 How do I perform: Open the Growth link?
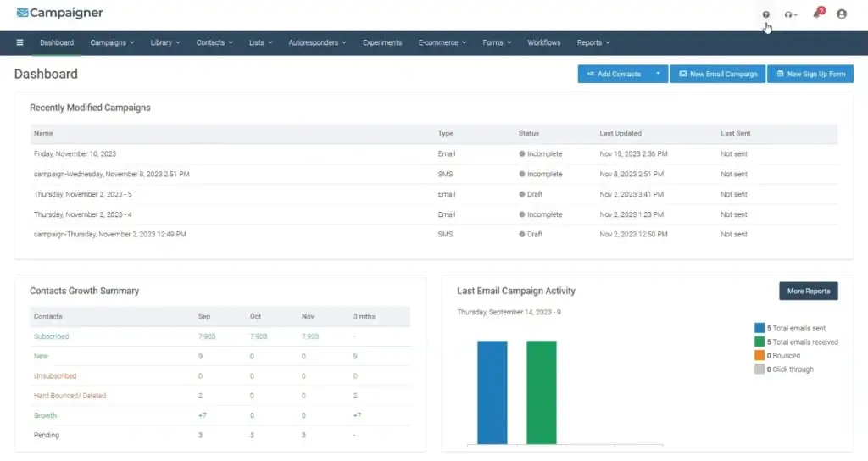pos(45,415)
